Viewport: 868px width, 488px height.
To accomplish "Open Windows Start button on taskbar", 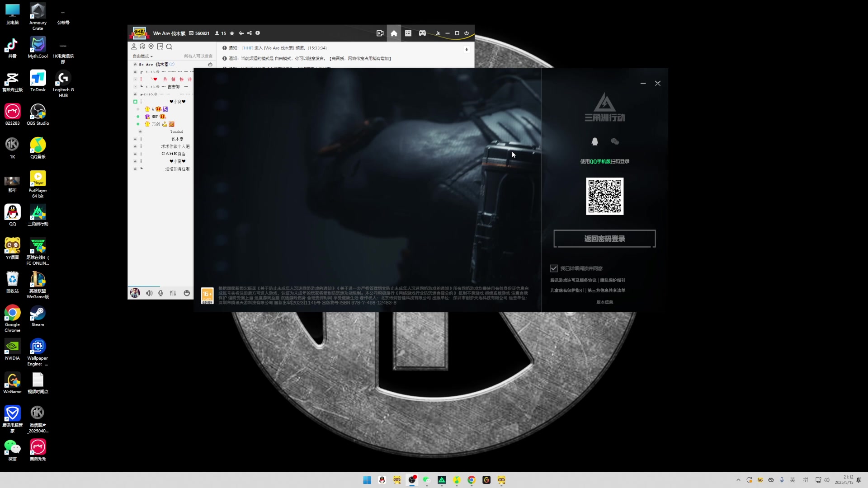I will click(367, 480).
